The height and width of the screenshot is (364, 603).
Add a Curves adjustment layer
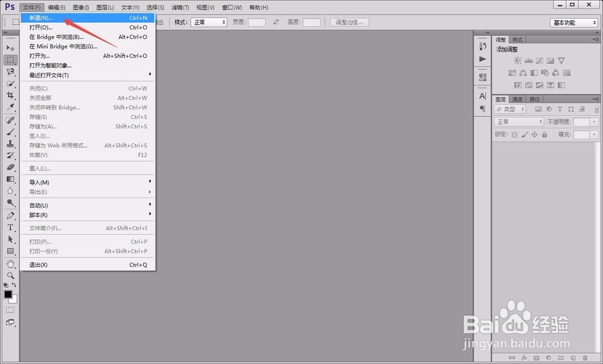tap(539, 60)
